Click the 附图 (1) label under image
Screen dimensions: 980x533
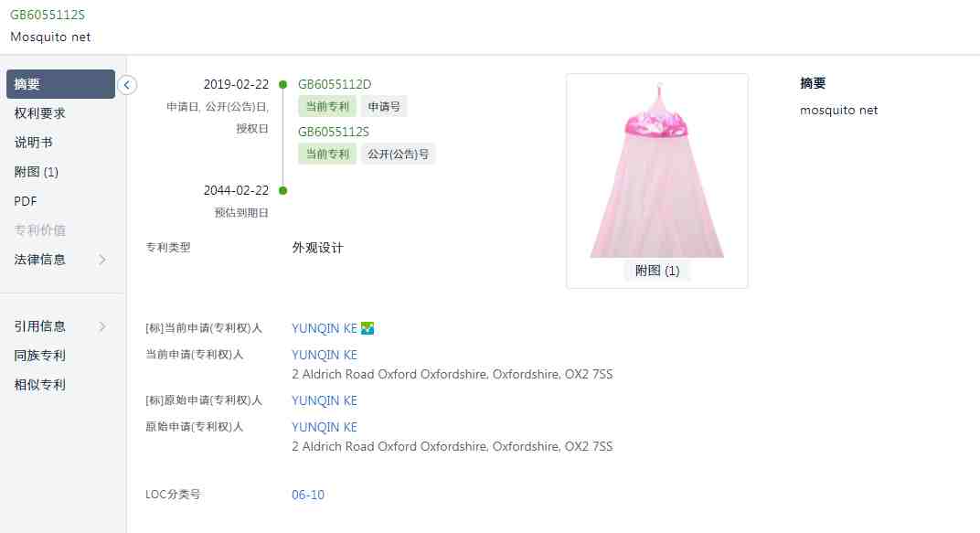tap(657, 271)
